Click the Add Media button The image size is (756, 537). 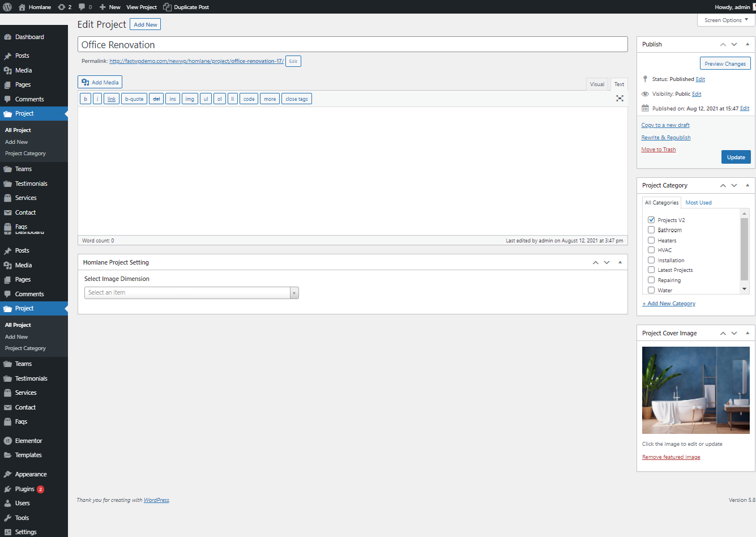[100, 82]
